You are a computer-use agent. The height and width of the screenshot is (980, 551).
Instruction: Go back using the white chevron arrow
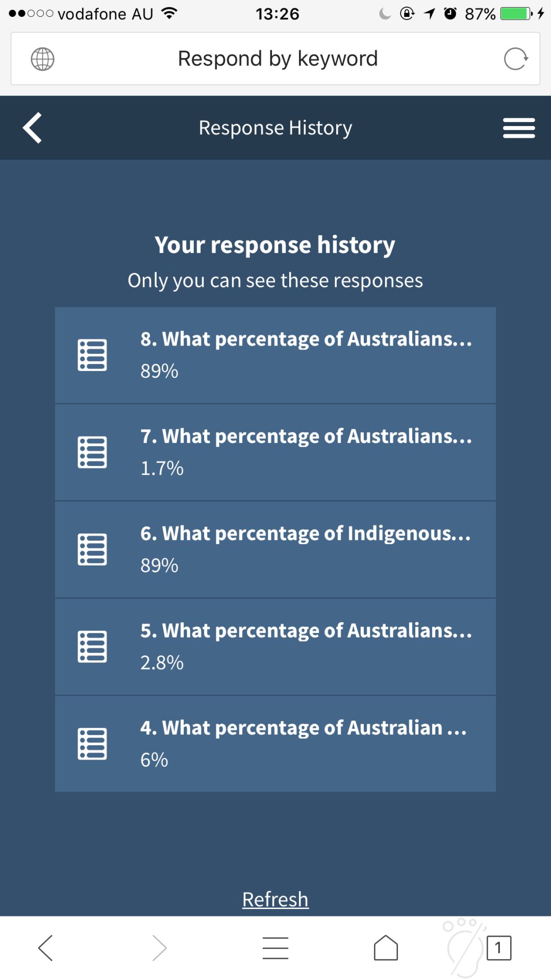coord(33,128)
